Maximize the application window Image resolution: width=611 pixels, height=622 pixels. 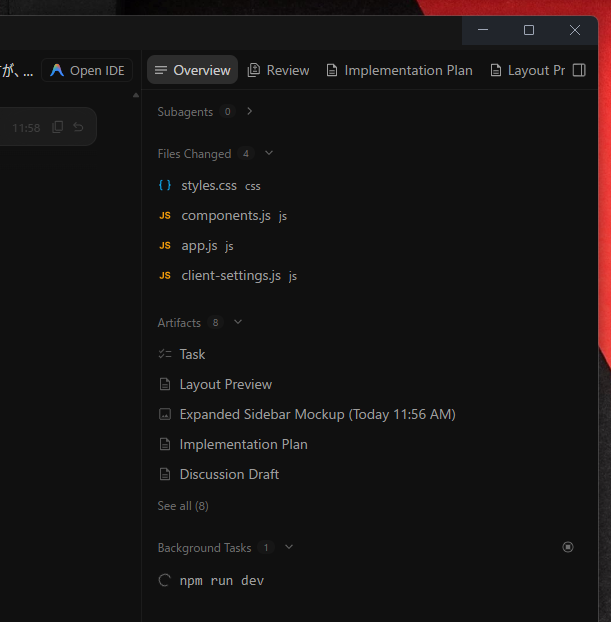(x=529, y=30)
